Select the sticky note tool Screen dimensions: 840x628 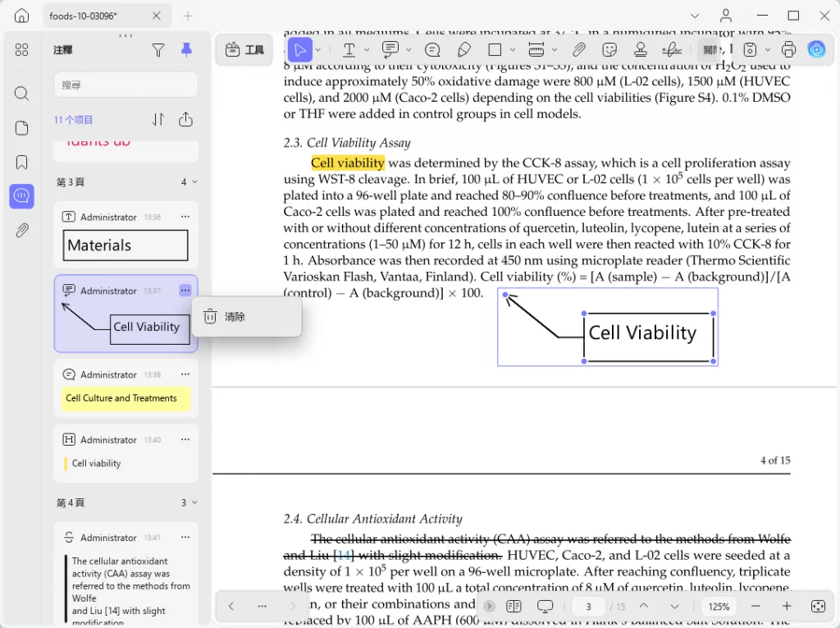point(432,50)
